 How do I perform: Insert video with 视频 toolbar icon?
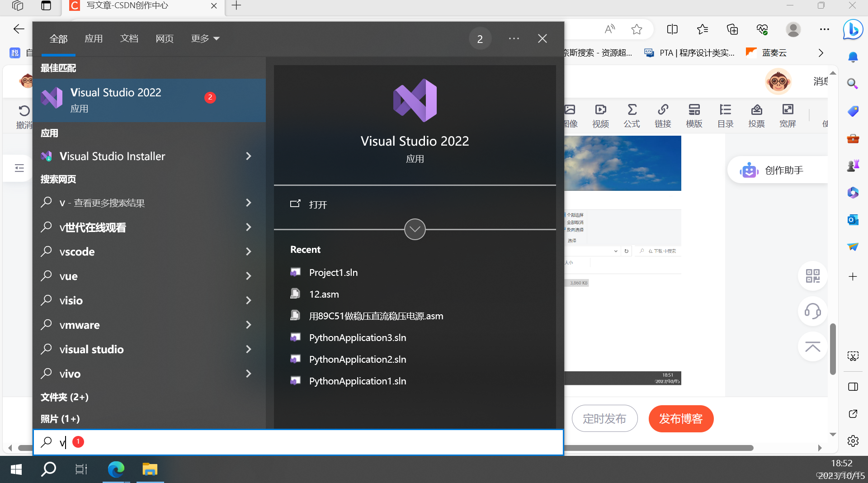[600, 116]
